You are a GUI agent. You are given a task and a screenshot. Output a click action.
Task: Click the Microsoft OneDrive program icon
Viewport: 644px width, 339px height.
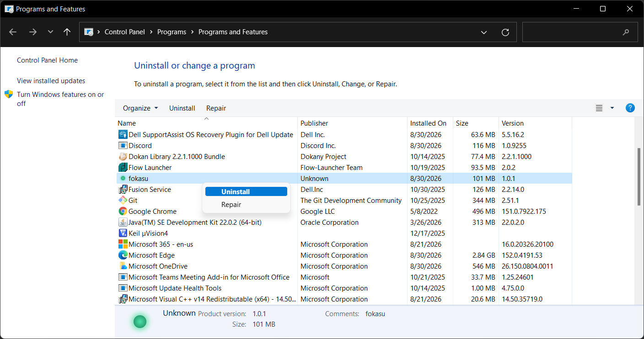point(123,266)
